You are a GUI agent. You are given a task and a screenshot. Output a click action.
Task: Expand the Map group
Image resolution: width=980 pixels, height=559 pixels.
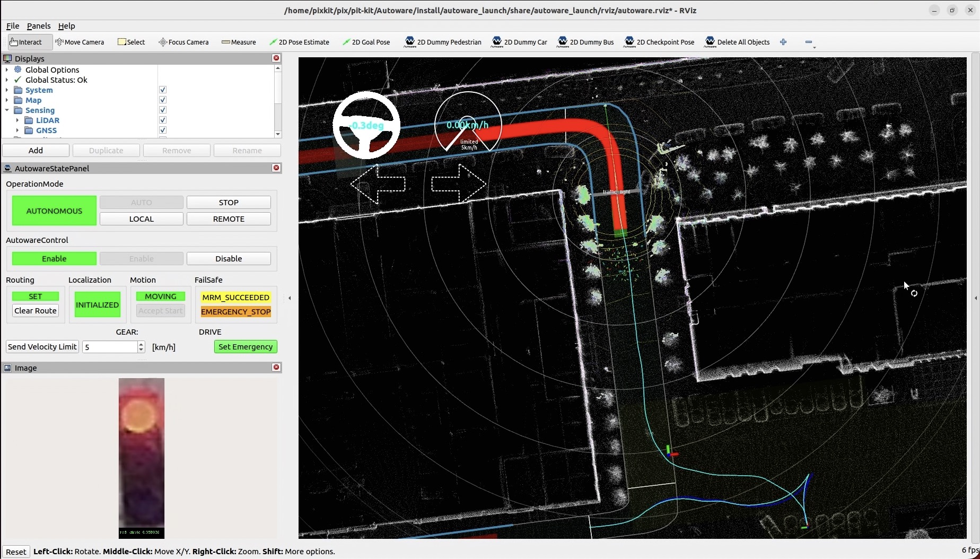[6, 100]
